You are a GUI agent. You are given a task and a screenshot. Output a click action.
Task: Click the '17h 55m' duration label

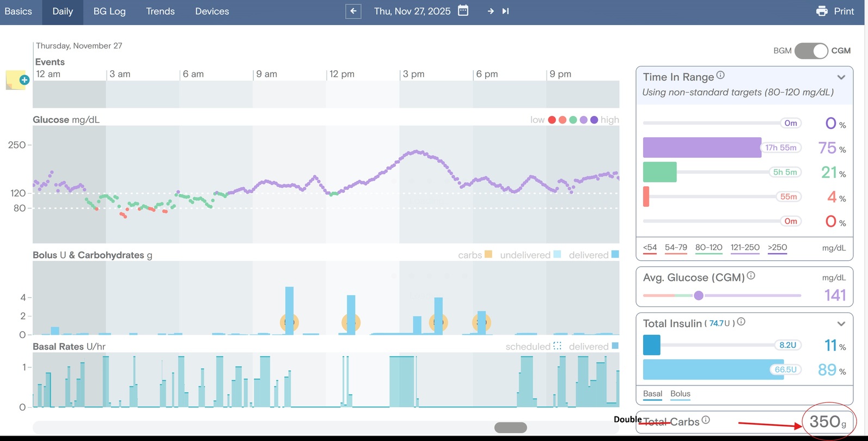(781, 148)
